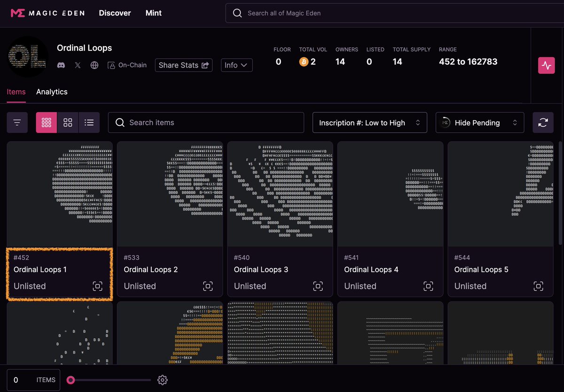Open the Mint menu
The width and height of the screenshot is (564, 392).
[x=154, y=13]
